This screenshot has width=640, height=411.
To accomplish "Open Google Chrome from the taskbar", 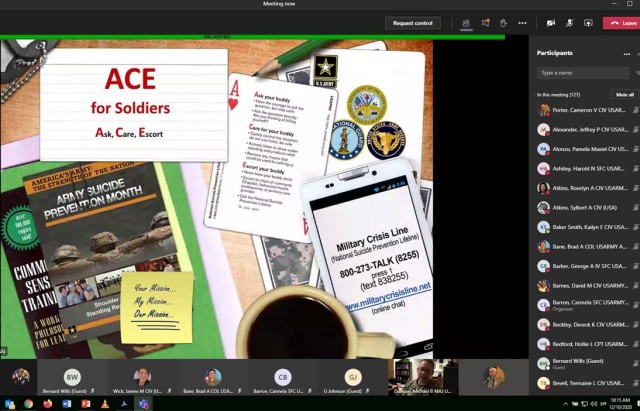I will coord(28,404).
